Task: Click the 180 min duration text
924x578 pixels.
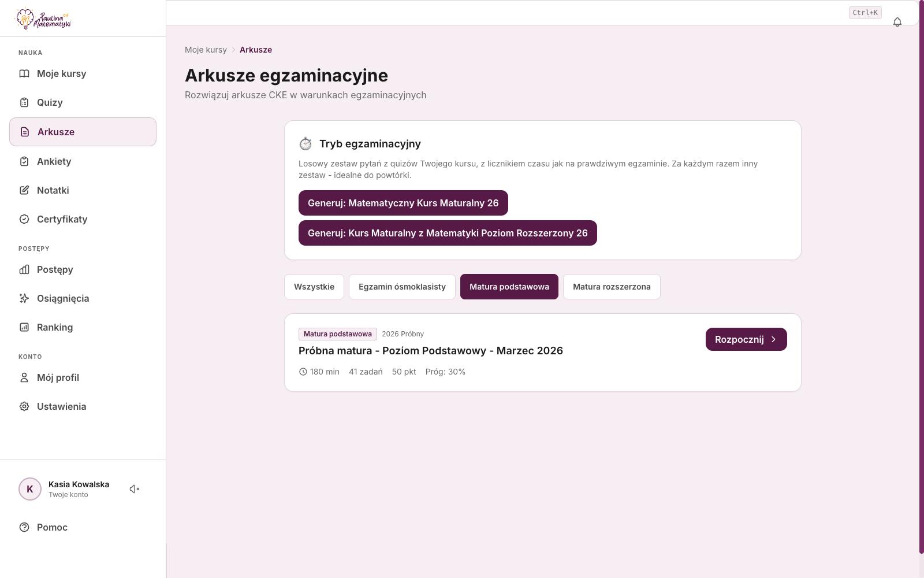Action: click(x=325, y=372)
